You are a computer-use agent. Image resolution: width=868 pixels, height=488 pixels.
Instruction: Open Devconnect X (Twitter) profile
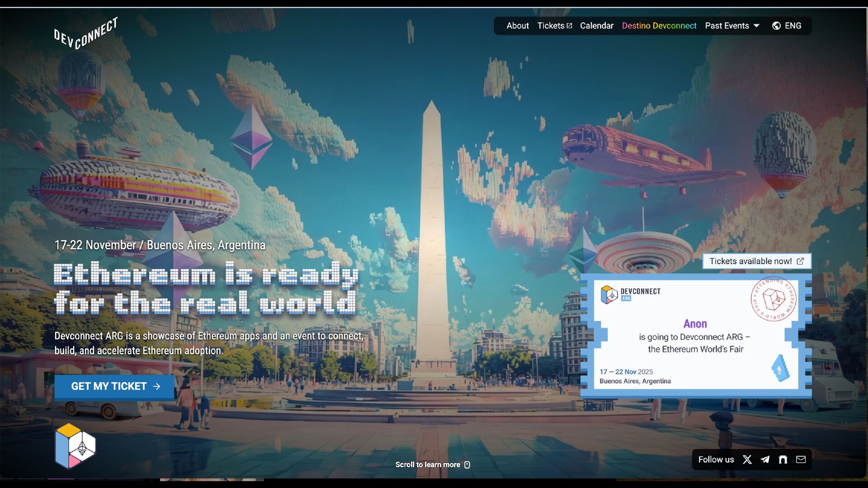(x=747, y=460)
